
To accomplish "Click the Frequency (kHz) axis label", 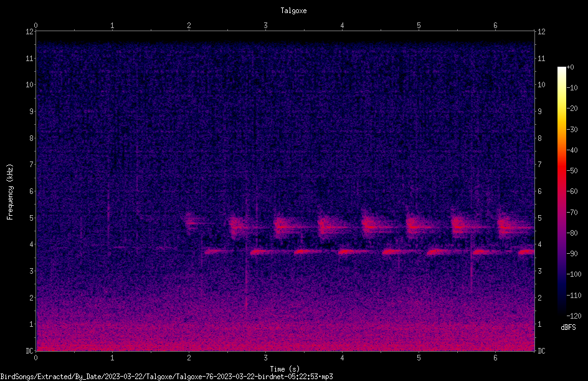I will [10, 191].
